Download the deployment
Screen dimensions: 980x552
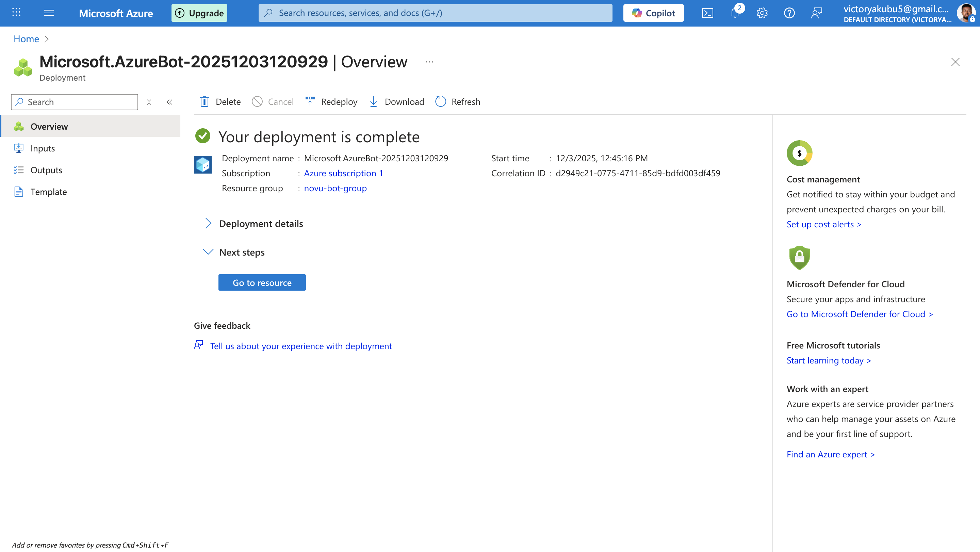tap(396, 101)
